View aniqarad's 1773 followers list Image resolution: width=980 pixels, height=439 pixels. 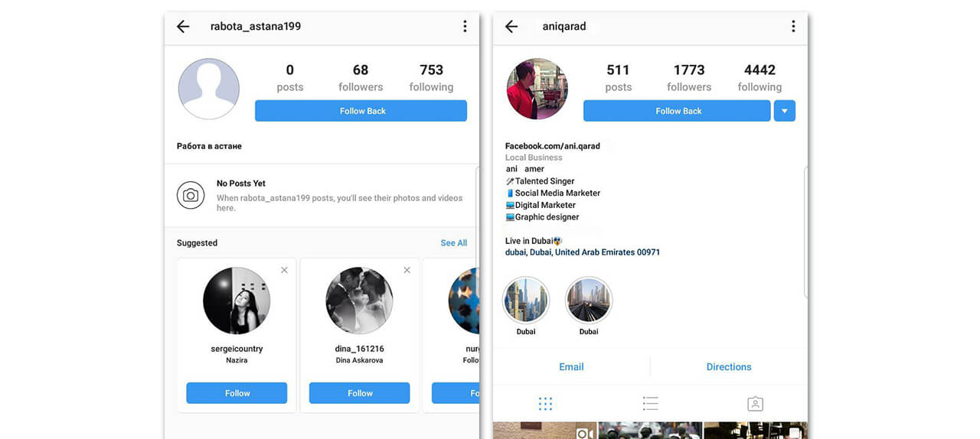pos(689,77)
